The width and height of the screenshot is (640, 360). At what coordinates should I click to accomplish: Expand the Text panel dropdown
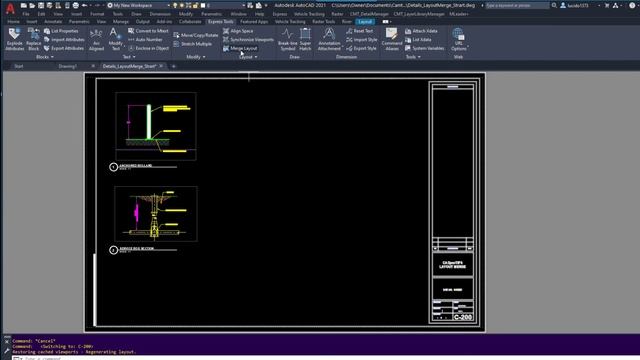coord(129,57)
